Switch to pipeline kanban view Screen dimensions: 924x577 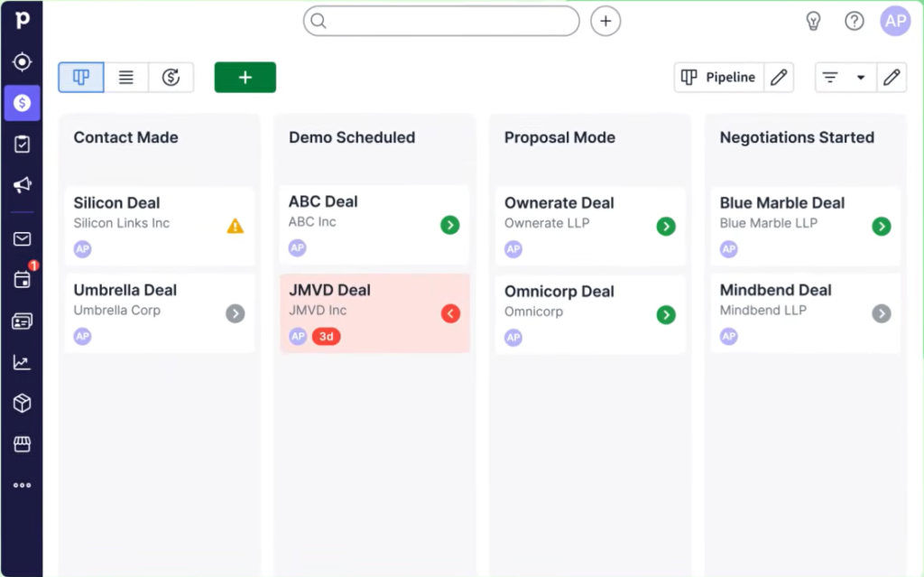point(80,78)
